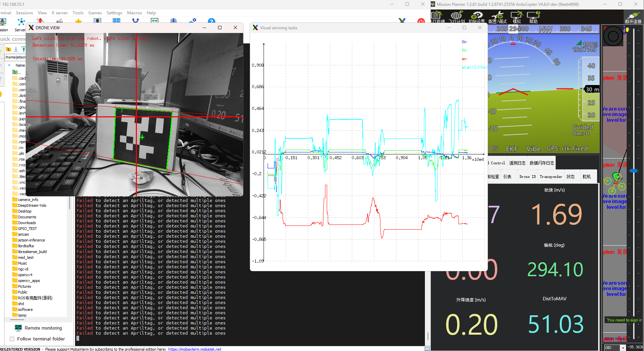The height and width of the screenshot is (351, 644).
Task: Enable Follow terminal folder checkbox
Action: (12, 339)
